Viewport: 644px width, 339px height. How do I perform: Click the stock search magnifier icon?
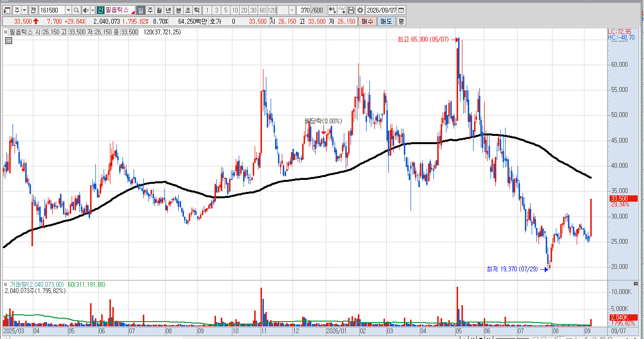(76, 10)
